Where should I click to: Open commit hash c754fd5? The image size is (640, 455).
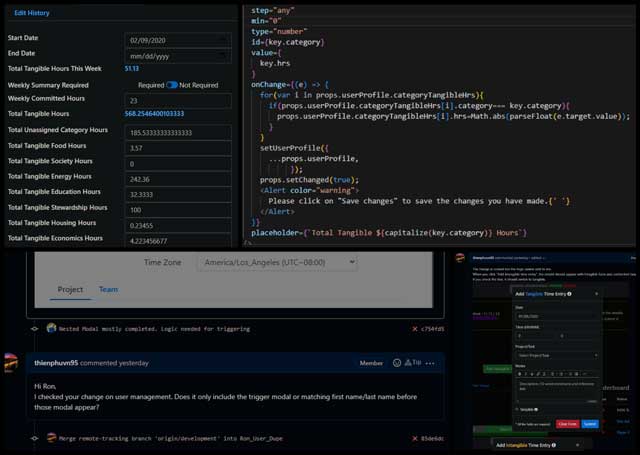point(433,329)
